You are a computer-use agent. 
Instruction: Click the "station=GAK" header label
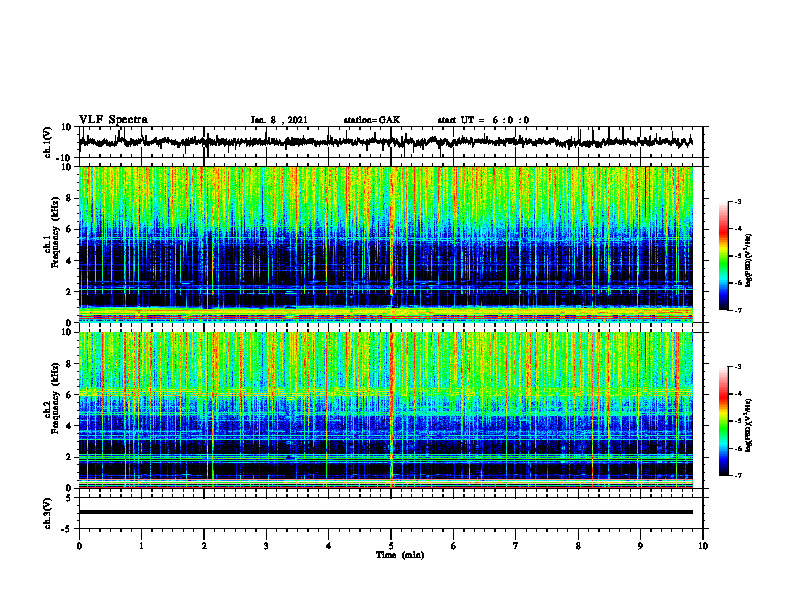tap(372, 120)
